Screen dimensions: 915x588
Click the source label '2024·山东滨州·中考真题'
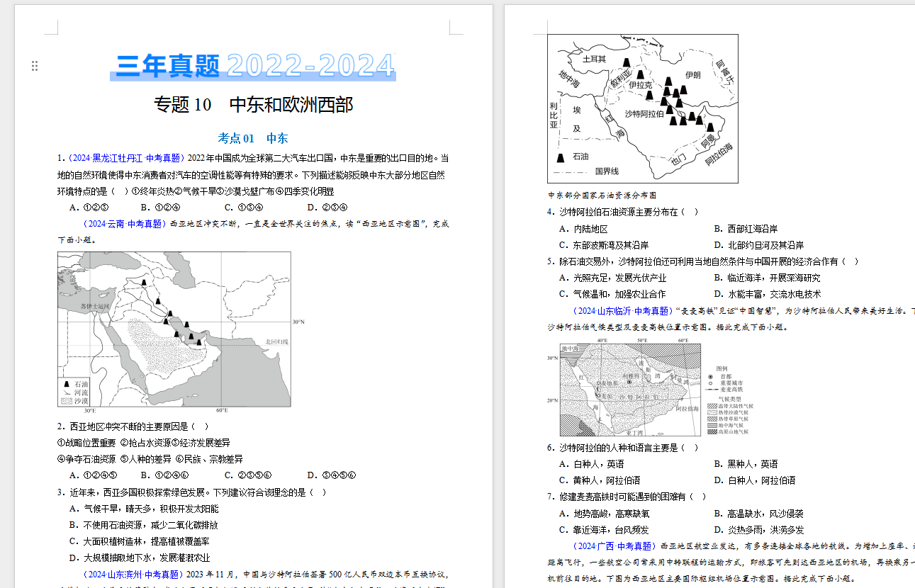[x=133, y=575]
